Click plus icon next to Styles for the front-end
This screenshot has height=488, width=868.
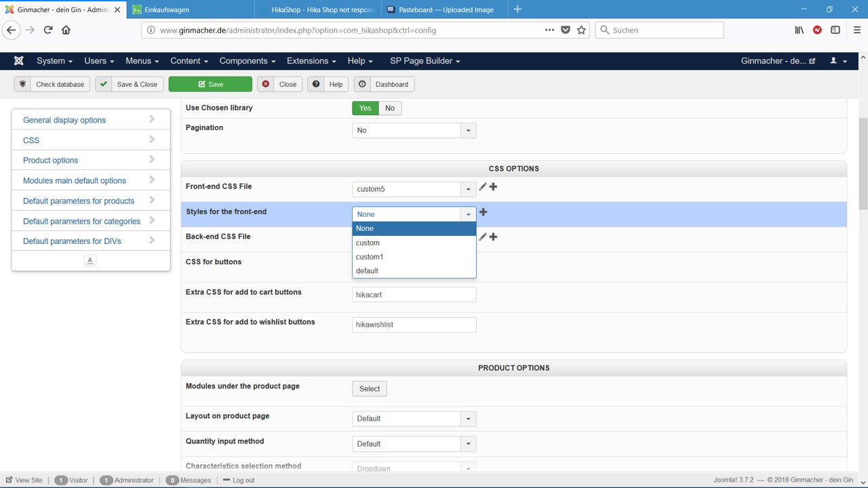tap(484, 212)
